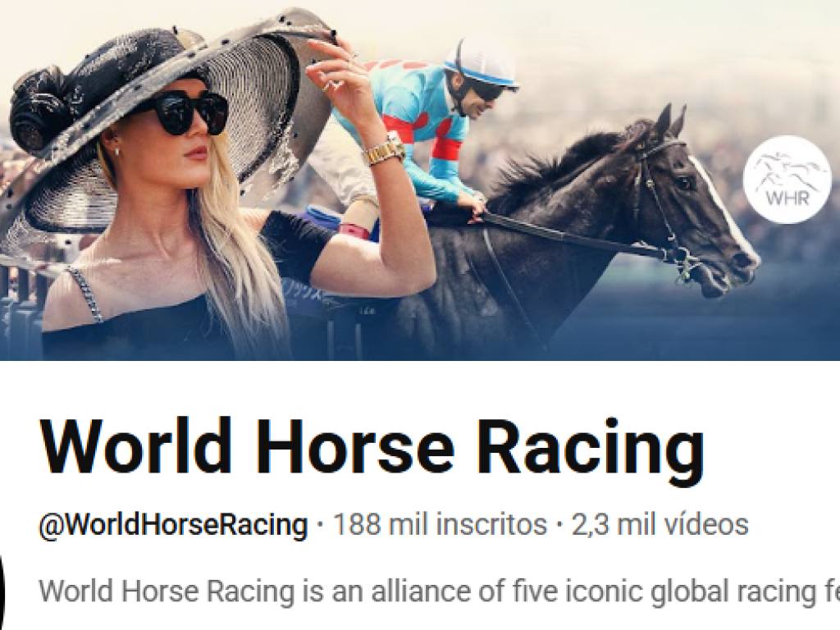Click the round WHR logo in banner

(x=787, y=180)
